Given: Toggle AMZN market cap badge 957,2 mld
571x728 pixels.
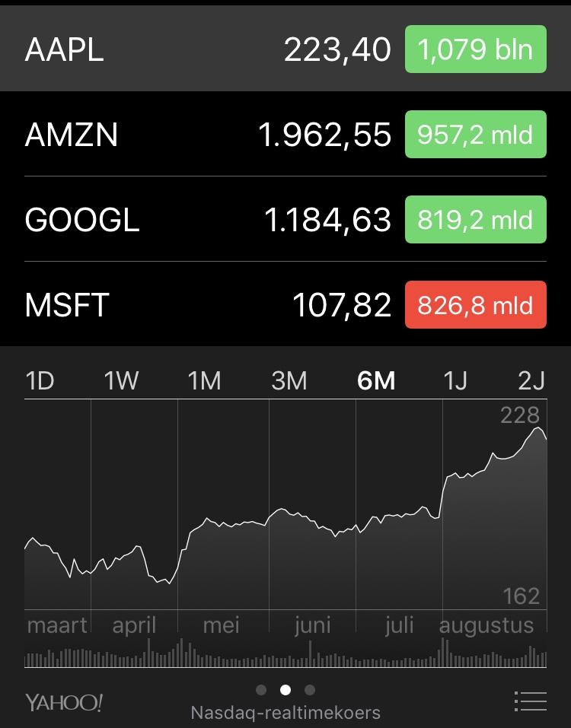Looking at the screenshot, I should coord(475,135).
